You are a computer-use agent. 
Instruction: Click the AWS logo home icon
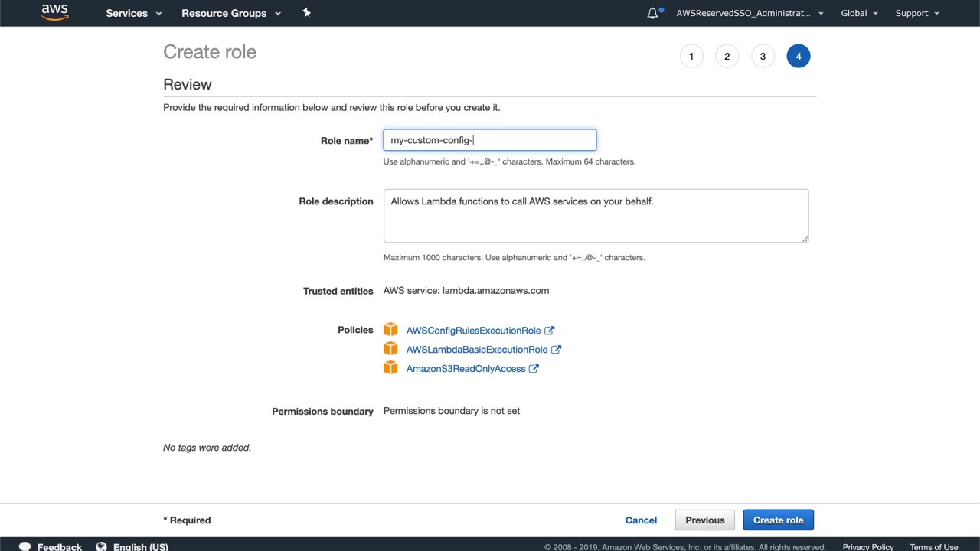tap(54, 12)
